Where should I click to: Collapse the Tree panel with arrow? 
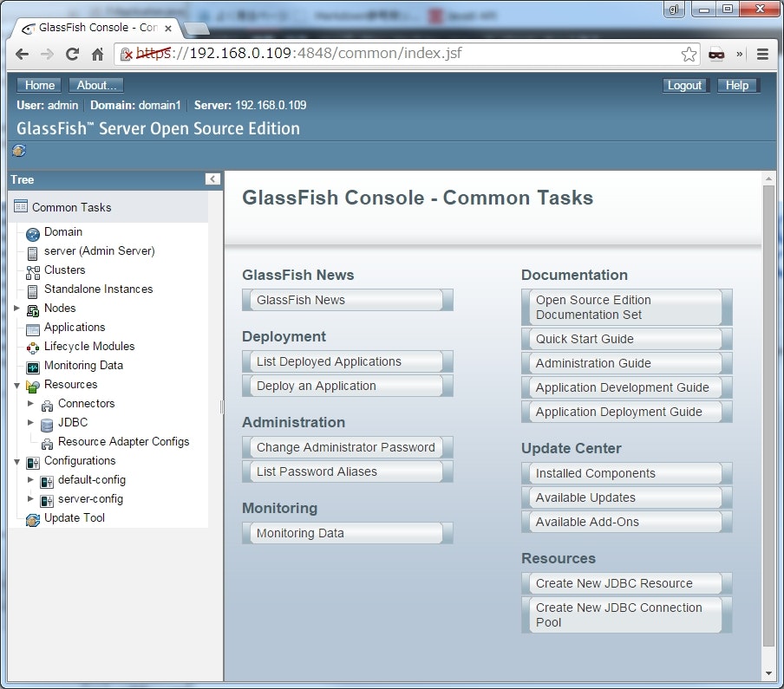pos(212,179)
